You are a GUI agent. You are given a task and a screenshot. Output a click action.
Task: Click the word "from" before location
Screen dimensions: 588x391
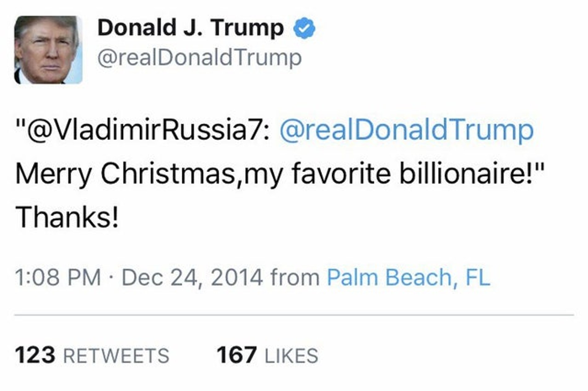coord(295,277)
